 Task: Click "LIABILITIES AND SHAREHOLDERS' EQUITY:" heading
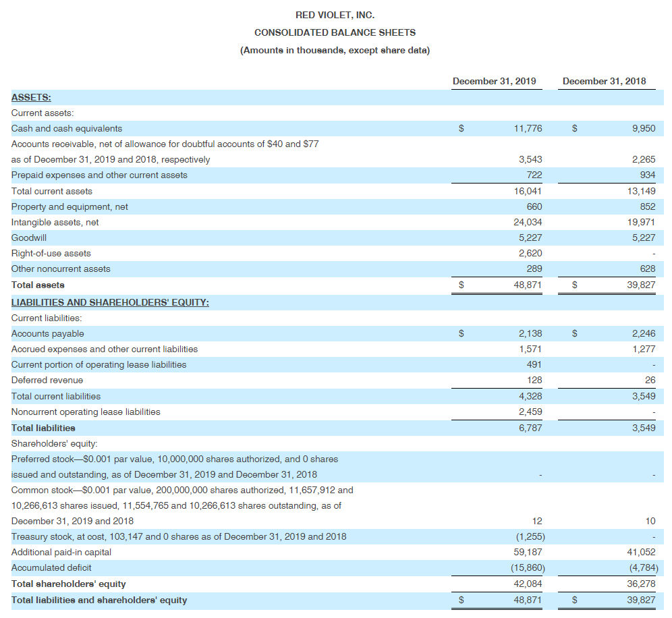(x=110, y=302)
